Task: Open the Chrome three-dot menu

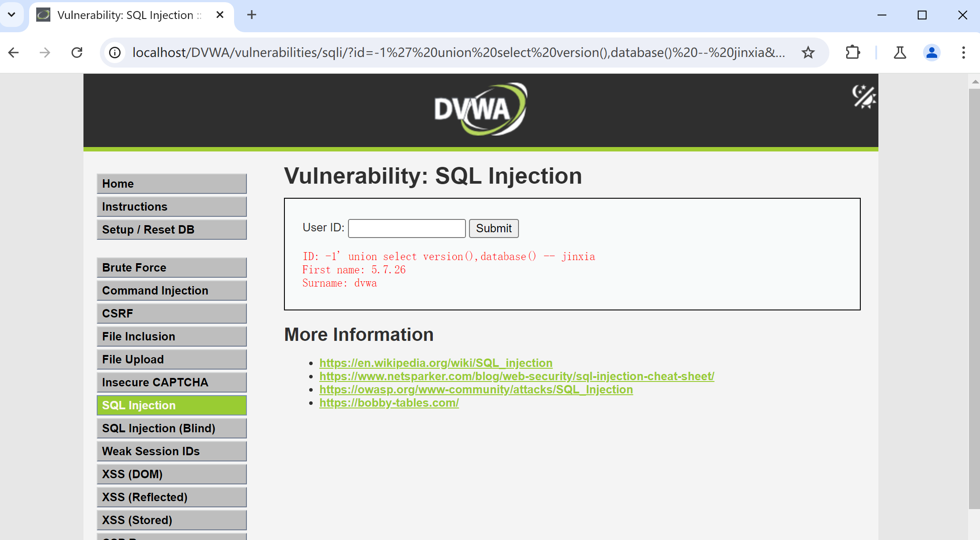Action: pyautogui.click(x=963, y=53)
